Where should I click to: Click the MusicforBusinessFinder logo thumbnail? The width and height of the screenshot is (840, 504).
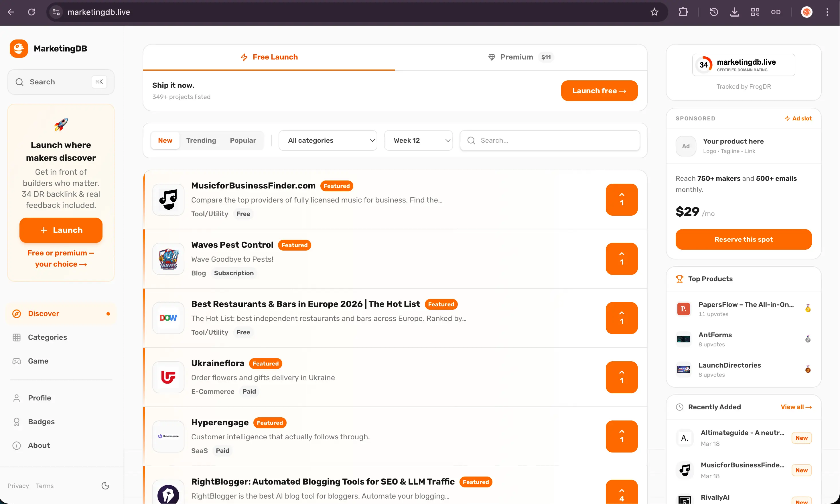point(168,200)
